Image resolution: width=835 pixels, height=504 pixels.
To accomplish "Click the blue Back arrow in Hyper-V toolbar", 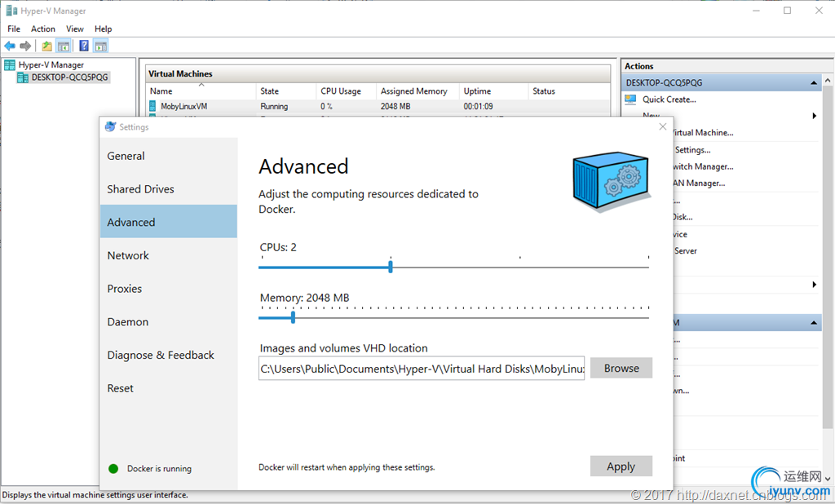I will (10, 46).
